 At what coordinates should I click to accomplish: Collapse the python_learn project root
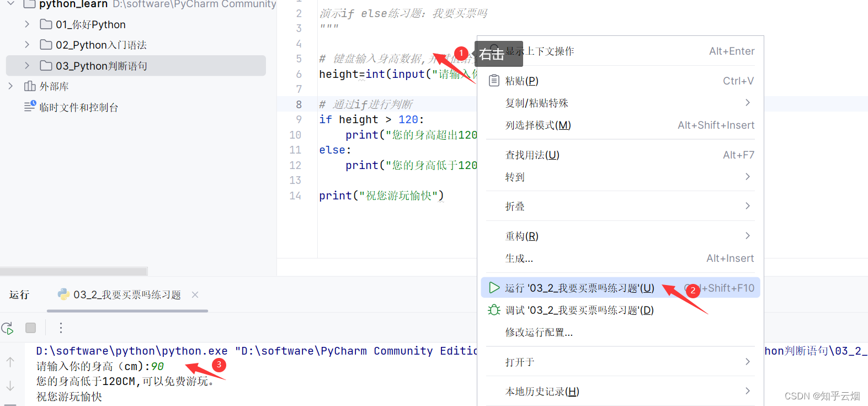click(10, 4)
